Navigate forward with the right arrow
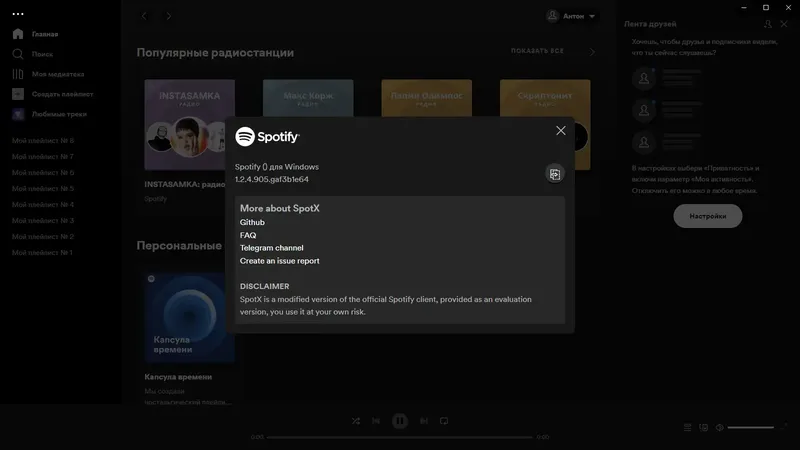800x450 pixels. point(168,16)
